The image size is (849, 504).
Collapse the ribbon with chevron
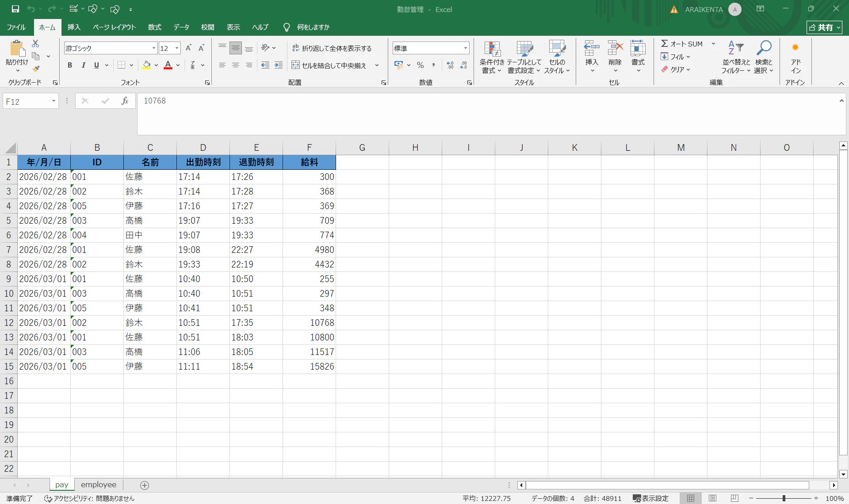pos(841,83)
